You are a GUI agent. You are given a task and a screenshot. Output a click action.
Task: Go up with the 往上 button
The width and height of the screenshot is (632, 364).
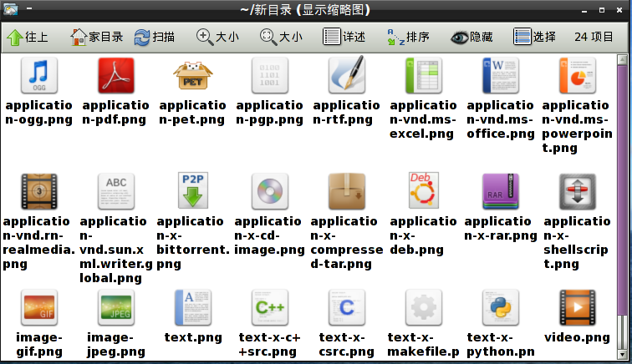[x=28, y=37]
